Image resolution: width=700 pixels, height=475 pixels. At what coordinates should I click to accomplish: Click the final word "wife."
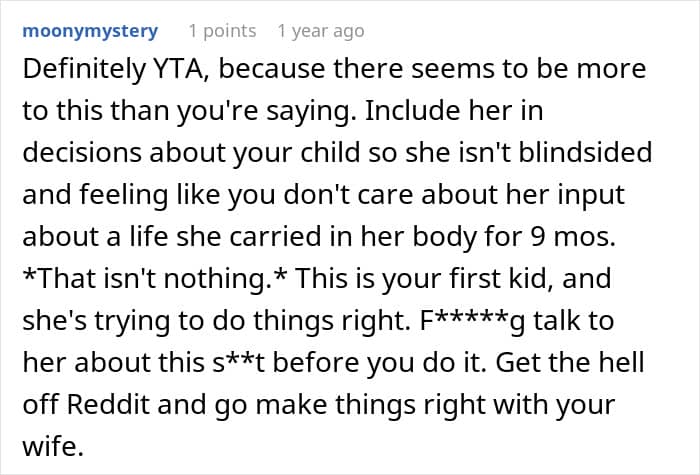coord(53,446)
